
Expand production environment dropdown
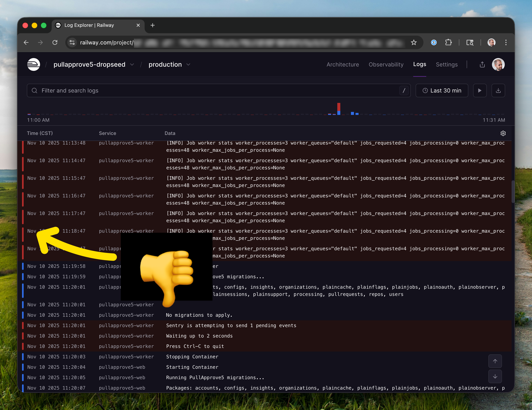(188, 64)
